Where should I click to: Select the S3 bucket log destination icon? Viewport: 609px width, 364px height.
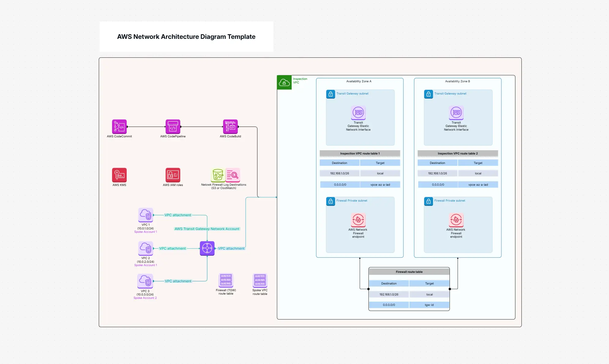[x=218, y=175]
